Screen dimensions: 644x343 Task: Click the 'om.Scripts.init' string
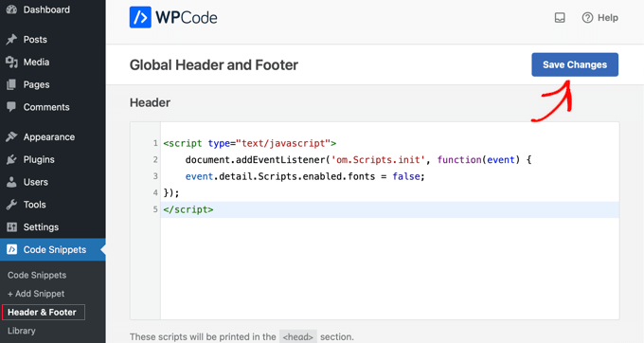(378, 160)
